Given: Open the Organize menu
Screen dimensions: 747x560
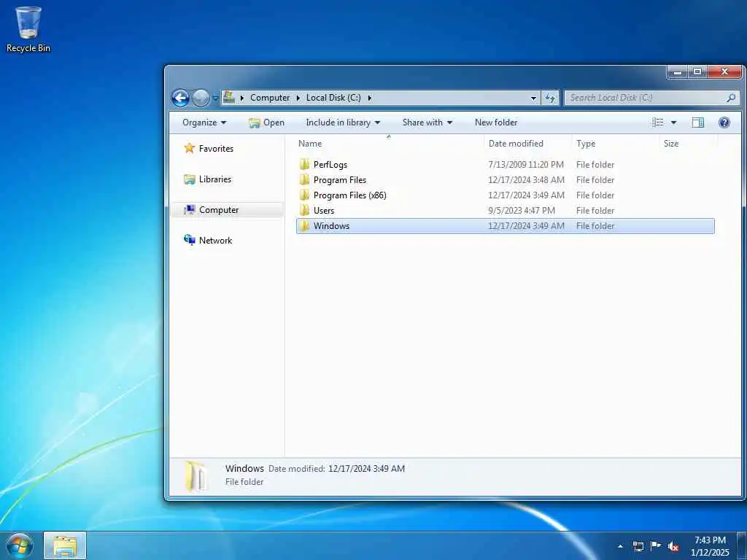Looking at the screenshot, I should coord(204,122).
